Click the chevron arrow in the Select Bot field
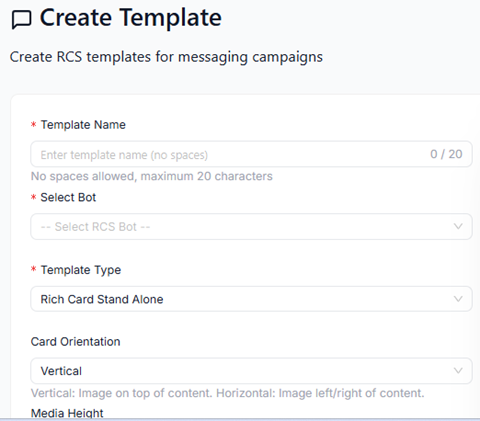Viewport: 480px width, 421px height. click(458, 226)
